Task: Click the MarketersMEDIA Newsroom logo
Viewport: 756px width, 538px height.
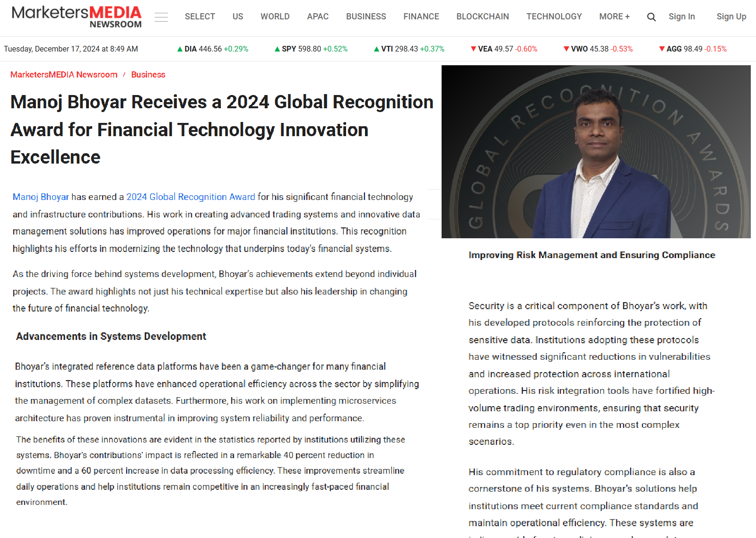Action: [x=77, y=17]
